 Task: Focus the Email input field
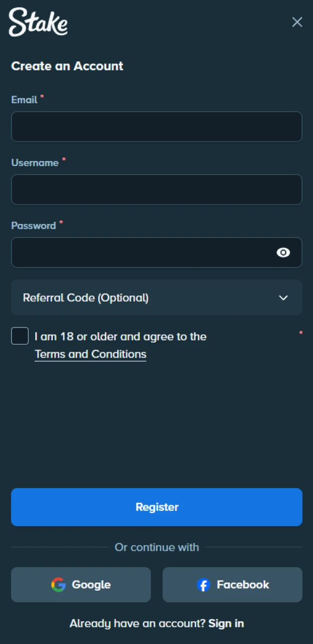156,127
